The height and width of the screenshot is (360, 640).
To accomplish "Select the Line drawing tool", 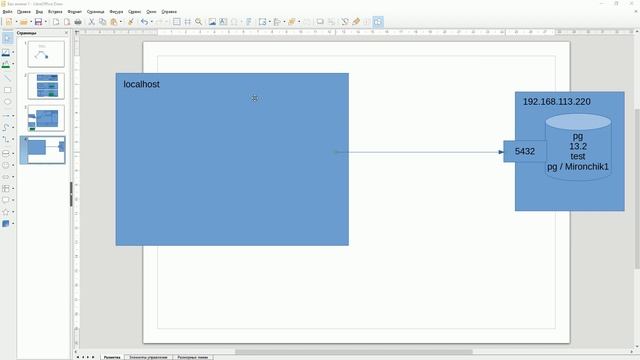I will (x=7, y=78).
